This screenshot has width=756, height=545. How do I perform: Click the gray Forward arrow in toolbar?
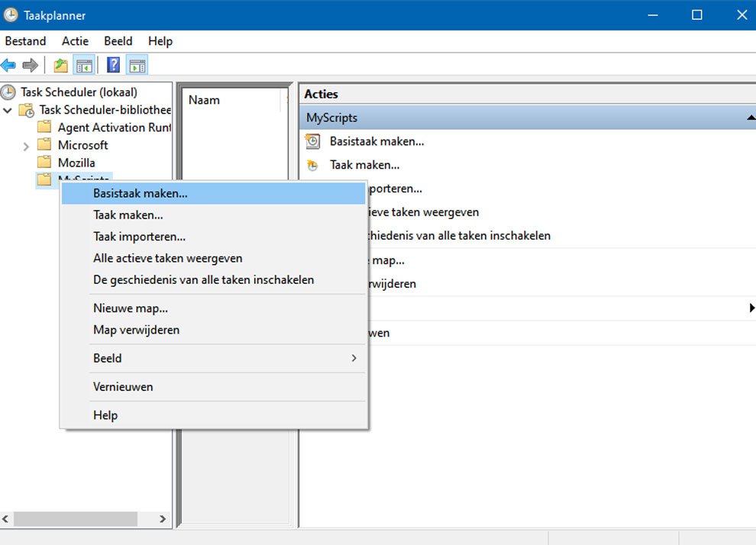pyautogui.click(x=30, y=65)
